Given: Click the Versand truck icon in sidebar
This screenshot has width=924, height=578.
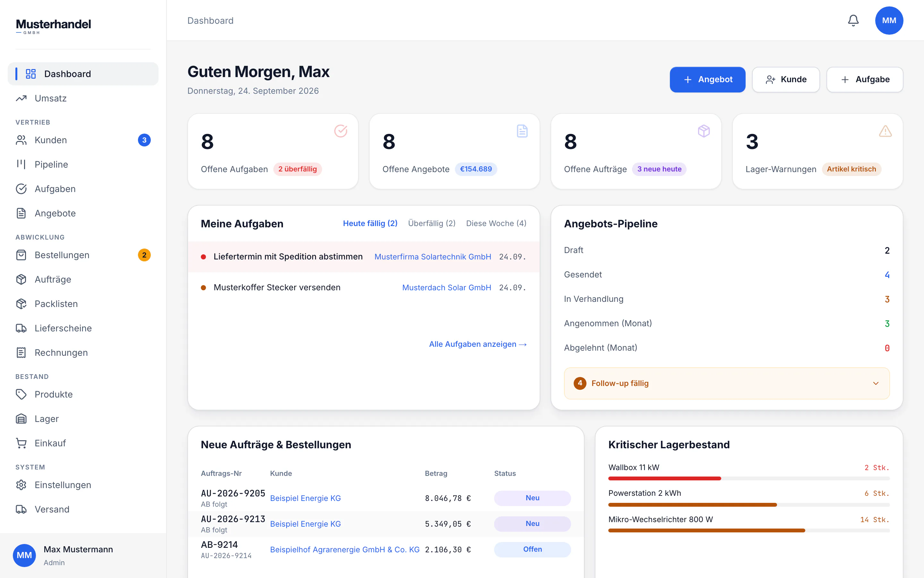Looking at the screenshot, I should pos(21,509).
